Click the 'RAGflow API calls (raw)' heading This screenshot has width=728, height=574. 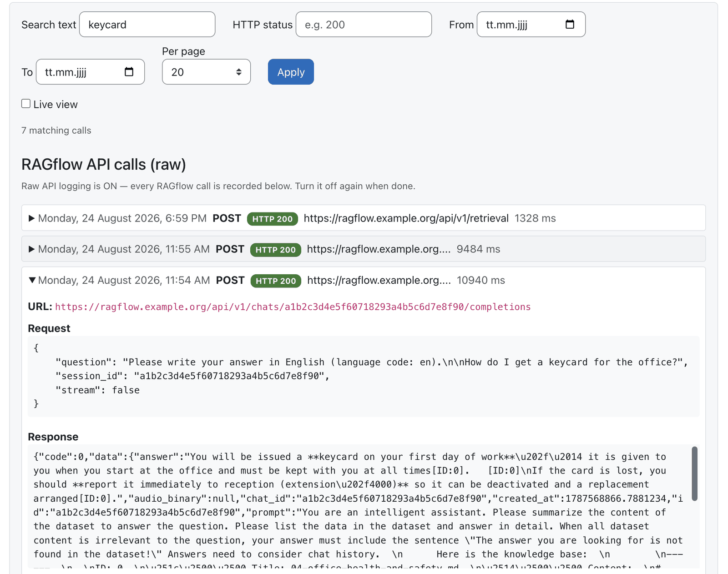coord(104,164)
